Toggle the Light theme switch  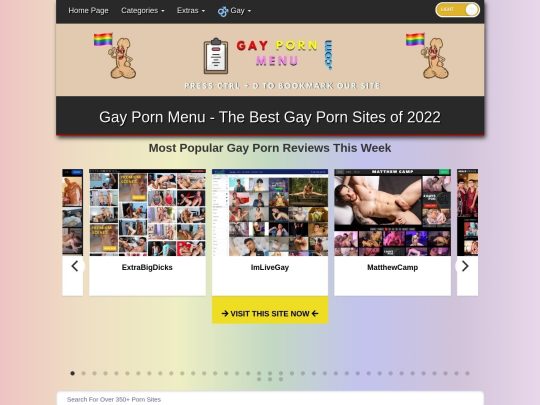457,10
